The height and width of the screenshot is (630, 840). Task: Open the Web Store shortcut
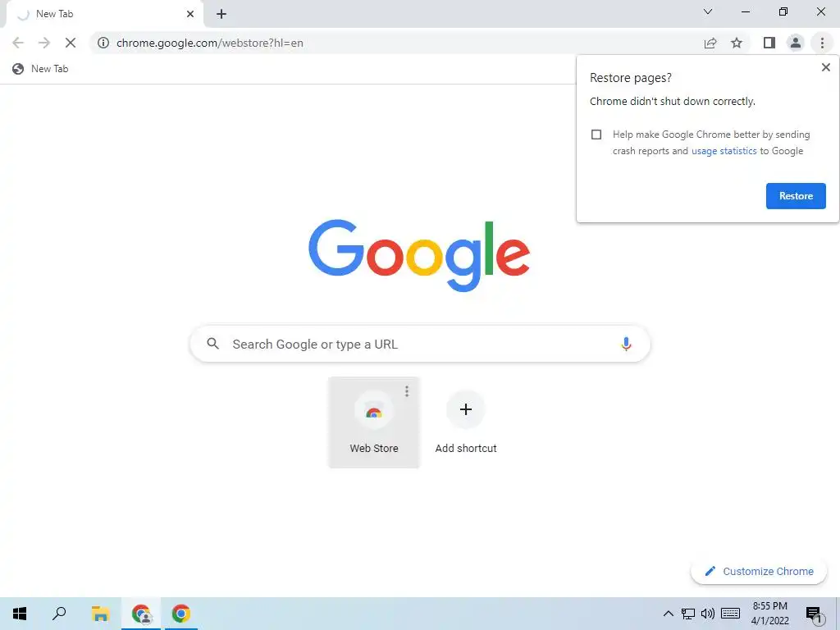point(374,422)
